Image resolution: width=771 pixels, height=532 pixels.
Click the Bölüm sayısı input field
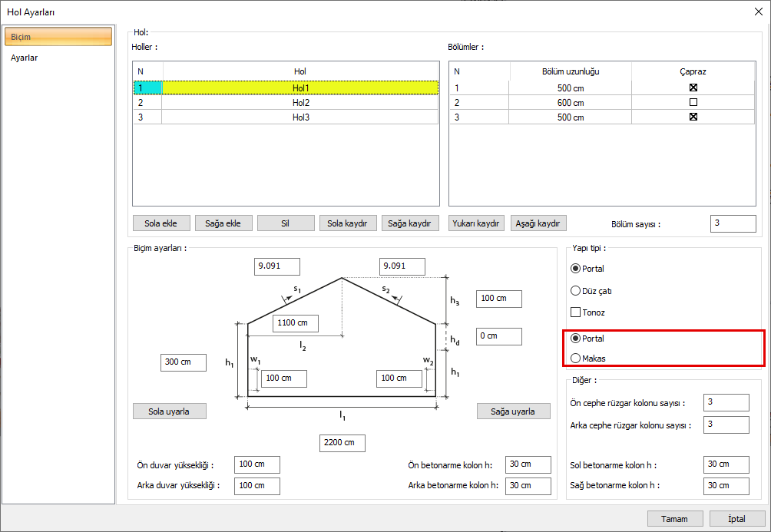(x=733, y=223)
